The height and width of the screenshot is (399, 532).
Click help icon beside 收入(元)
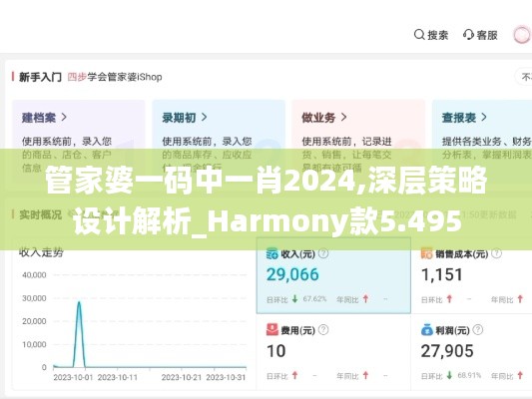[323, 253]
